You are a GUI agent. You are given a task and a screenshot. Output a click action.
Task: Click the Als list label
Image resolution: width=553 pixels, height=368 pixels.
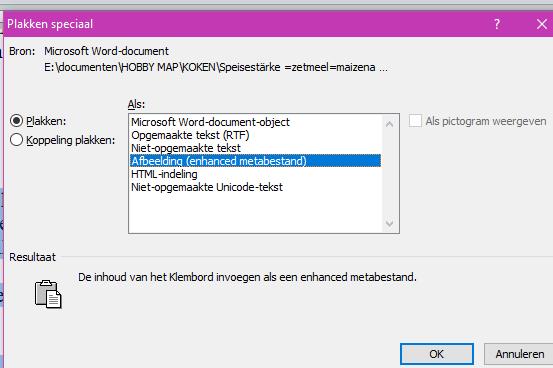click(x=136, y=104)
